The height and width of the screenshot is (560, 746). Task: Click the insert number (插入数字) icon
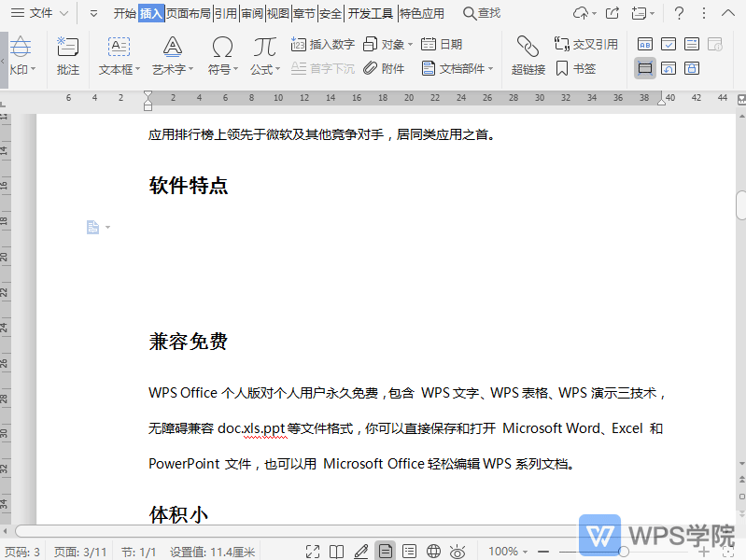(322, 44)
